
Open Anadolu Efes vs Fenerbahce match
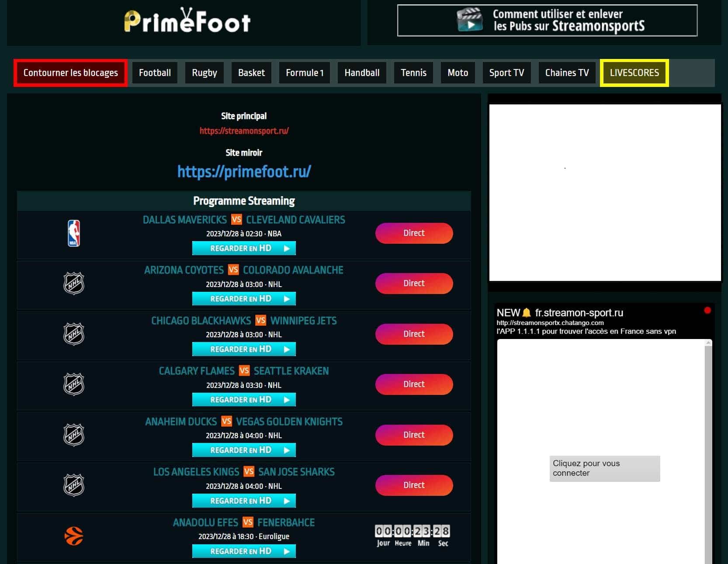tap(244, 522)
